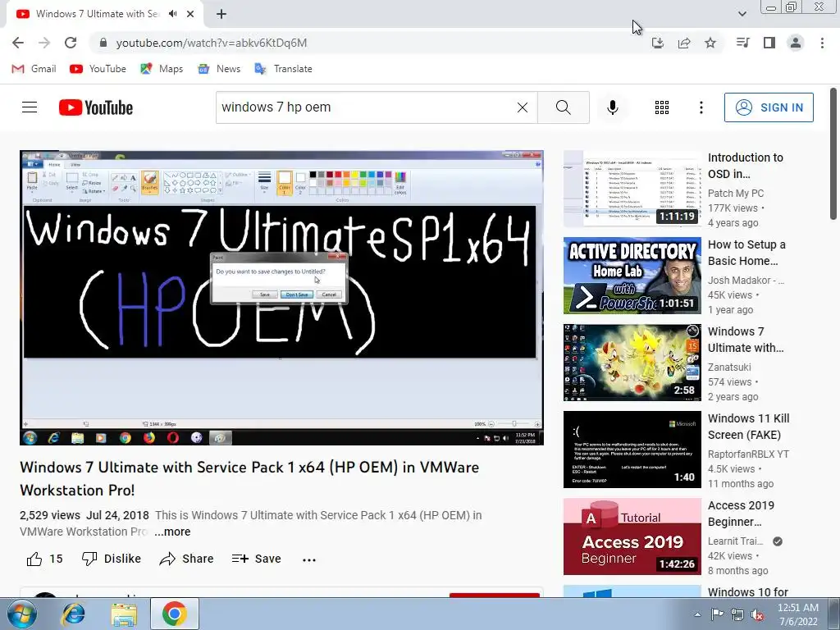This screenshot has height=630, width=840.
Task: Open Action Center flag icon
Action: [x=716, y=614]
